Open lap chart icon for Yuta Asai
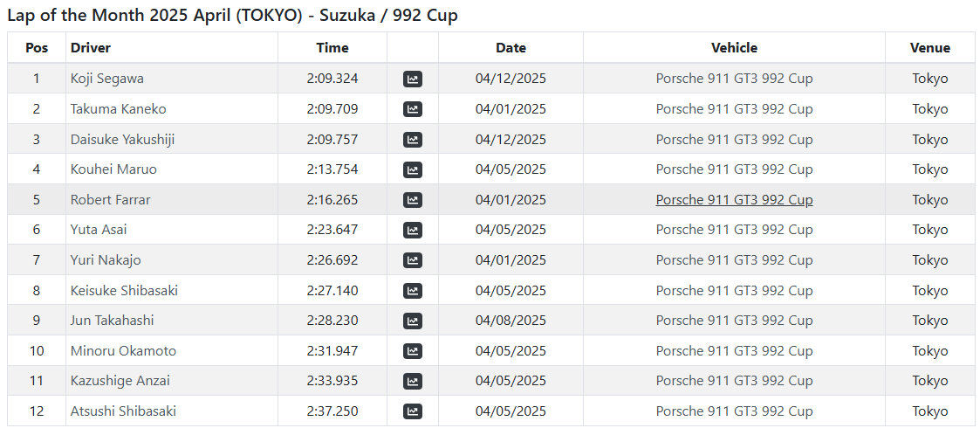 pos(413,231)
